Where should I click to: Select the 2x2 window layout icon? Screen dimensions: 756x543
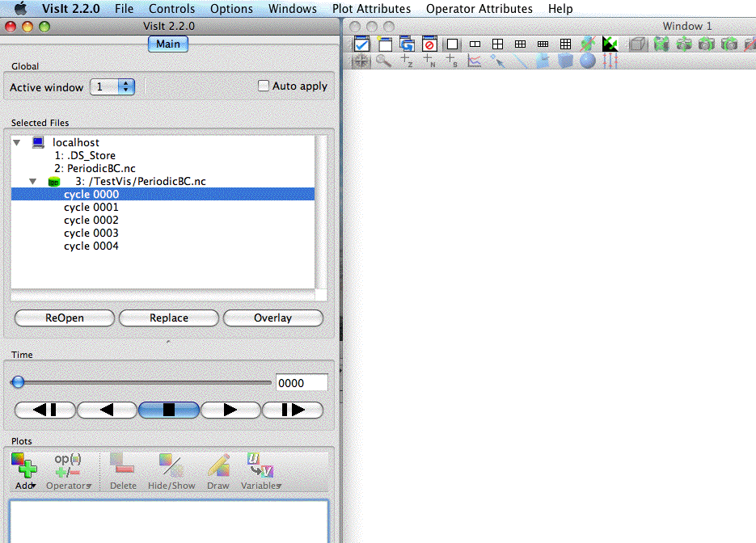point(498,44)
